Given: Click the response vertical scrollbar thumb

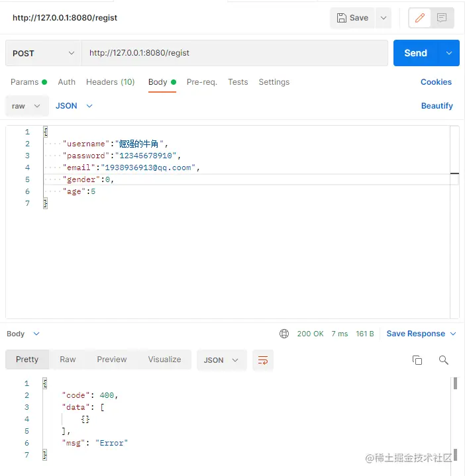Looking at the screenshot, I should tap(455, 383).
